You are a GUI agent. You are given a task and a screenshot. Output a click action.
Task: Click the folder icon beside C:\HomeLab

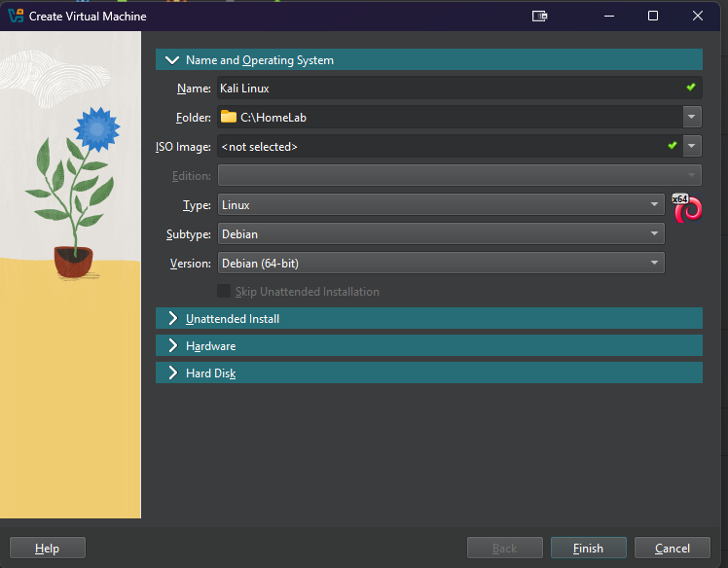pyautogui.click(x=229, y=117)
